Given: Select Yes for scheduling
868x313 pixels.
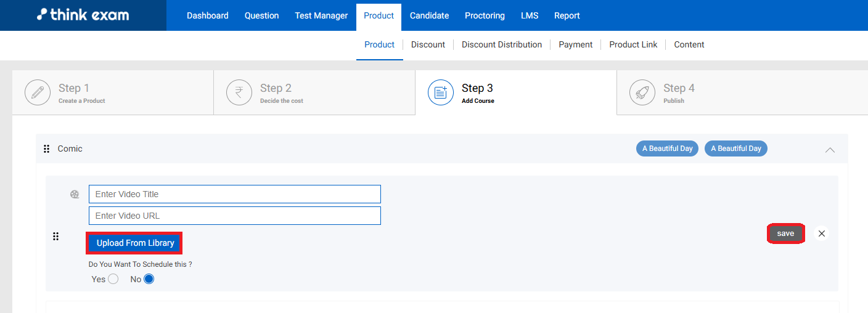Looking at the screenshot, I should [113, 279].
